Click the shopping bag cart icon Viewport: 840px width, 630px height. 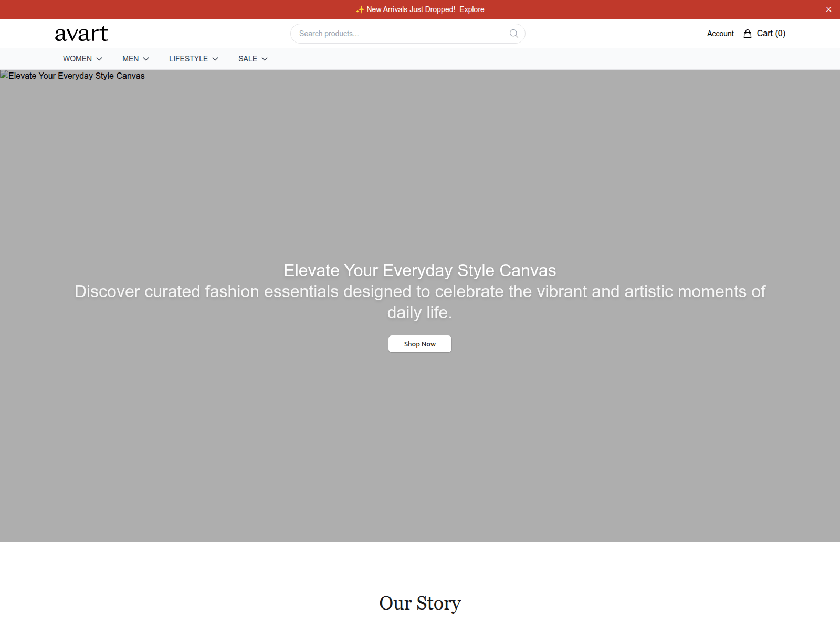[748, 34]
